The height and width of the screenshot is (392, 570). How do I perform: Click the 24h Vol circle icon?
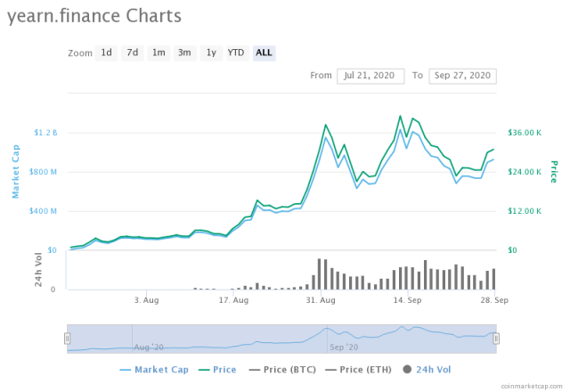tap(407, 370)
